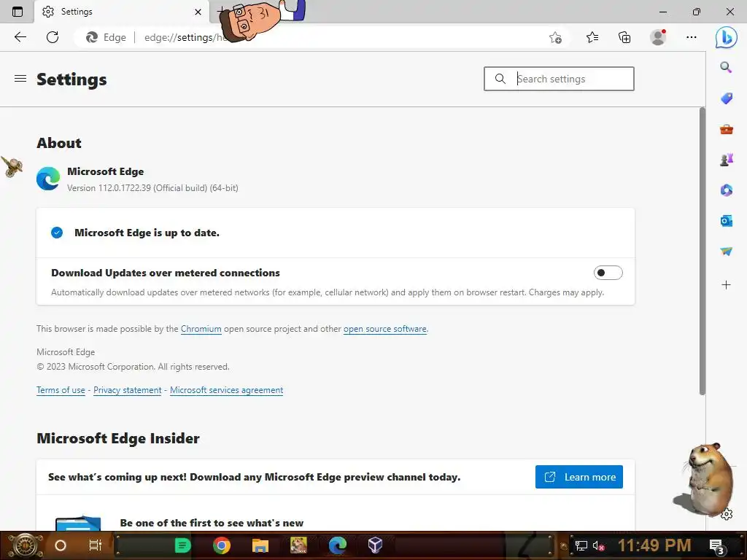Open the muted volume tray icon

pyautogui.click(x=599, y=545)
